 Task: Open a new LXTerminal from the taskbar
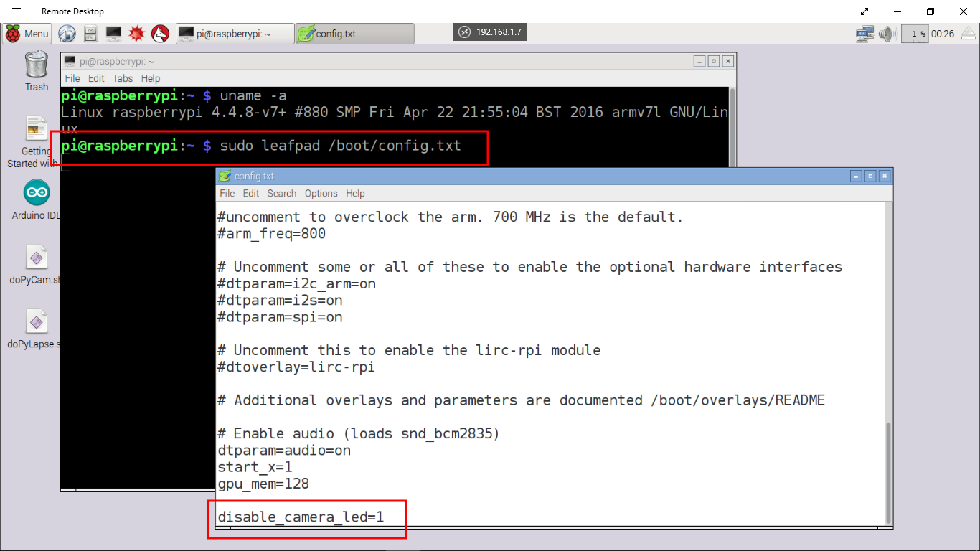click(x=113, y=33)
